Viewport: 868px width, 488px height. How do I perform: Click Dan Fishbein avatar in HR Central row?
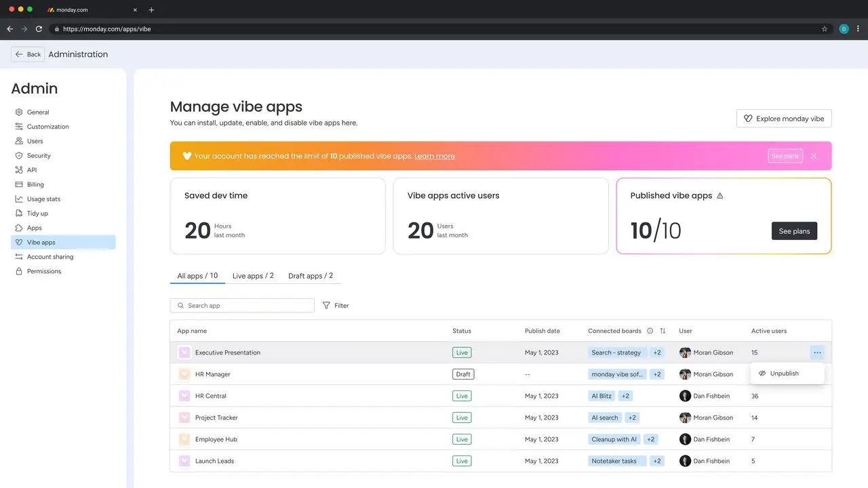click(685, 396)
